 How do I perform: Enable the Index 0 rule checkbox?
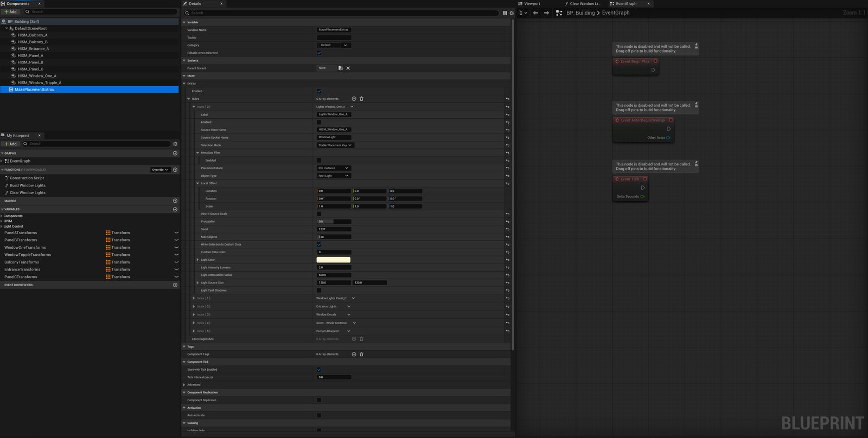tap(319, 123)
